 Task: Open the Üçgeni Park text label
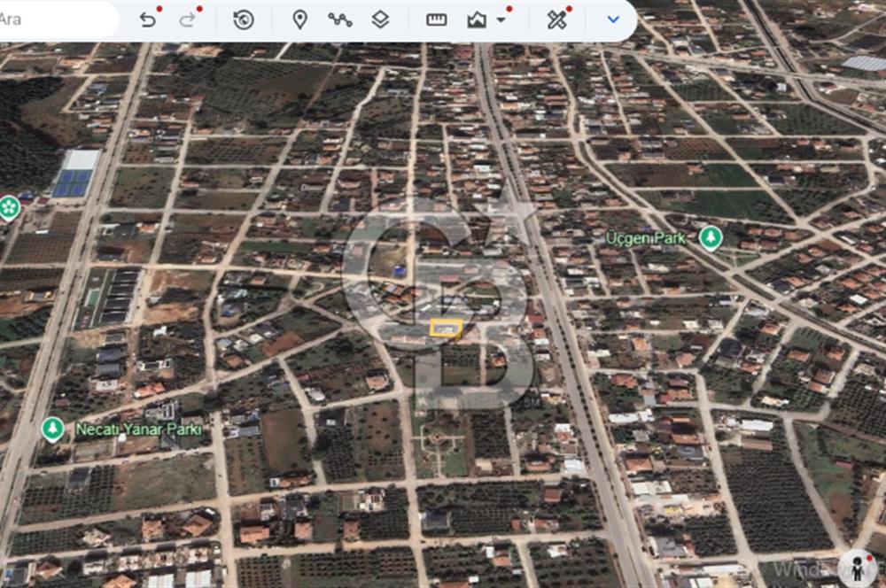[x=647, y=237]
